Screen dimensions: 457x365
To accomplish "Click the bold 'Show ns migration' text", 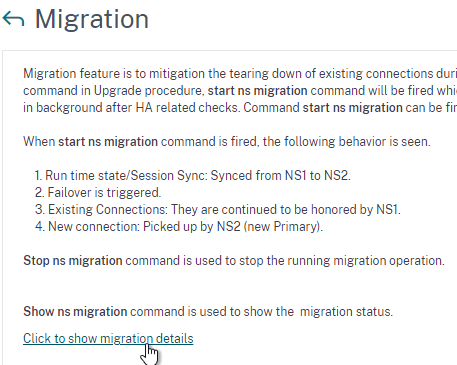I will coord(75,311).
